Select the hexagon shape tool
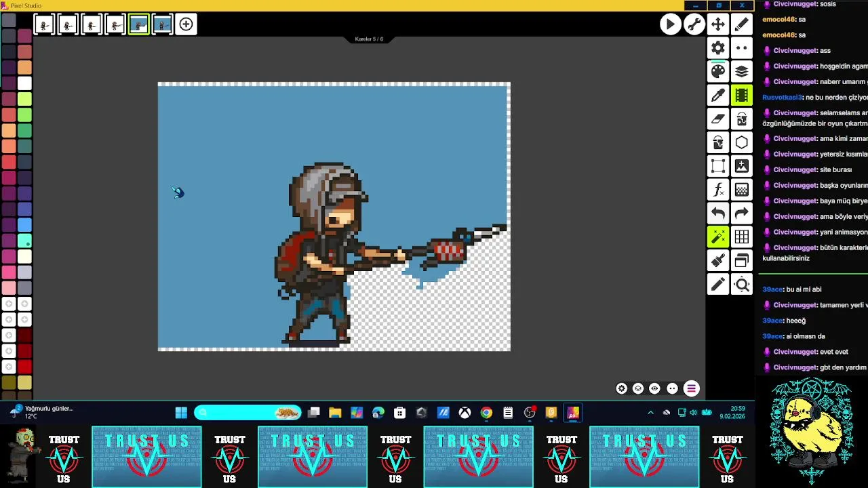Viewport: 868px width, 488px height. [x=742, y=142]
